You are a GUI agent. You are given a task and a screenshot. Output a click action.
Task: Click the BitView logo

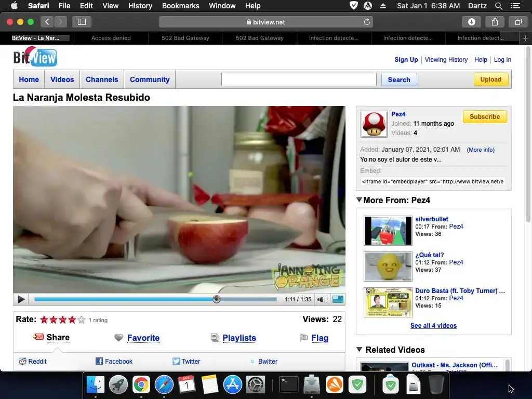pyautogui.click(x=35, y=57)
